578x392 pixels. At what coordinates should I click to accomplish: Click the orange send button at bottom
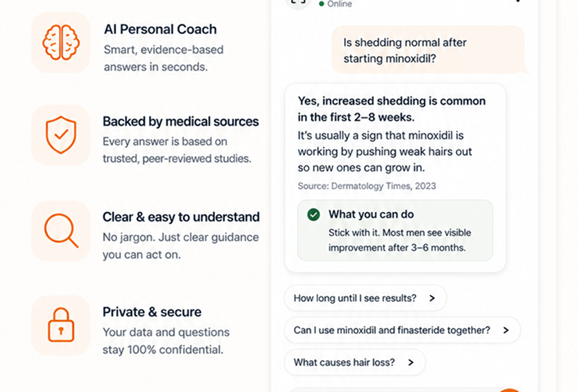pyautogui.click(x=510, y=390)
